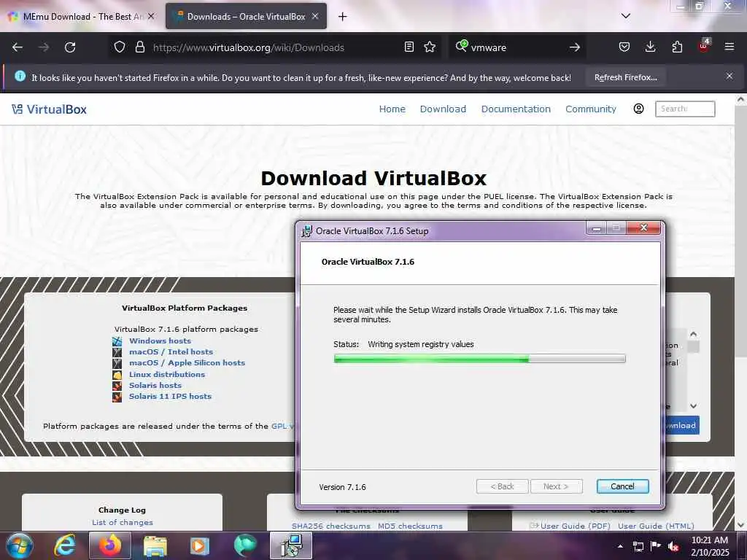747x560 pixels.
Task: Click the red uBlock extension icon
Action: click(704, 46)
